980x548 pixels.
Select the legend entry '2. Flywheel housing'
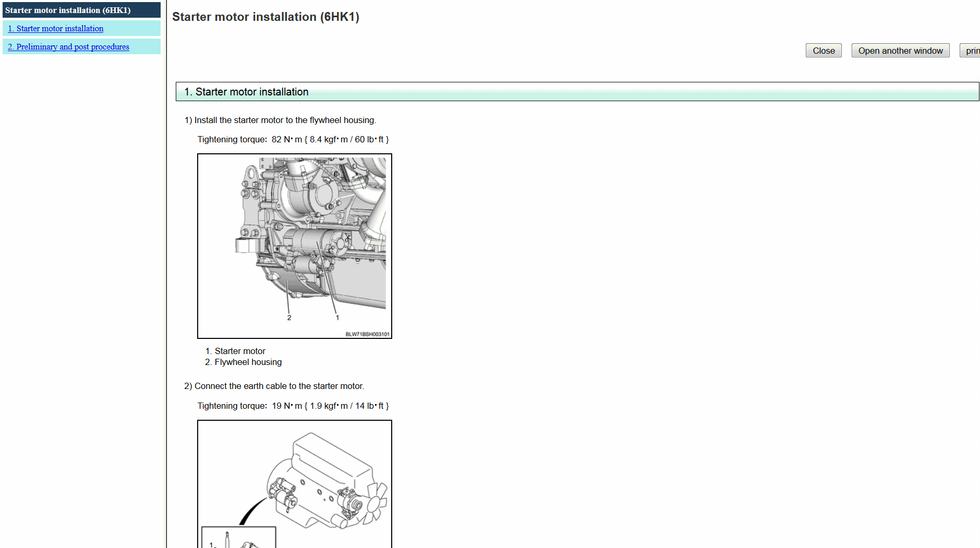click(244, 362)
